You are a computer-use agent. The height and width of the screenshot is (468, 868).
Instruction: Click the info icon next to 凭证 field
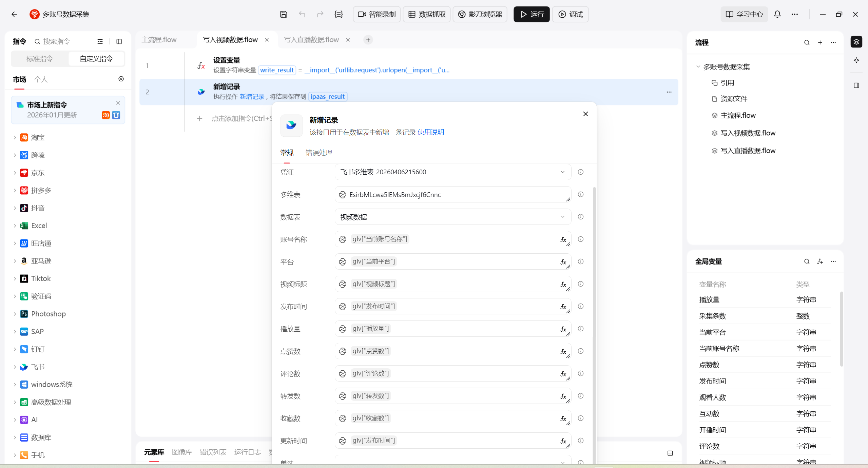pos(581,172)
